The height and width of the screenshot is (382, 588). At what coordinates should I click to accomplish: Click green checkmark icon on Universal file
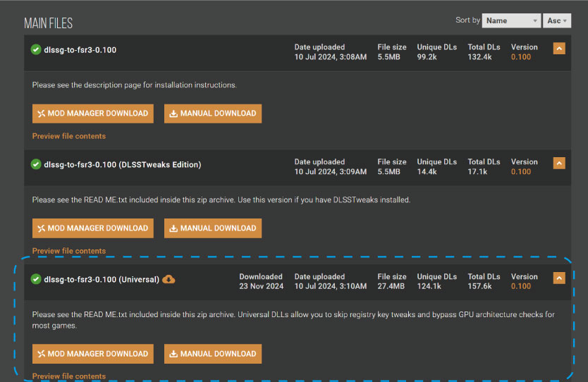point(36,279)
